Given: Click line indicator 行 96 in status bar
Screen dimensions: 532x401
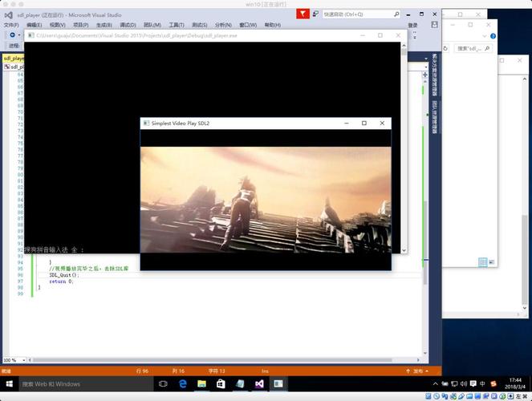Looking at the screenshot, I should pyautogui.click(x=142, y=371).
